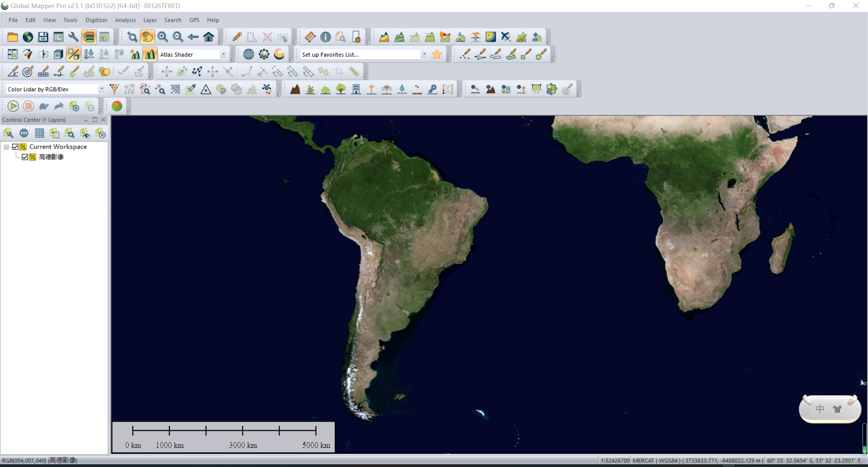This screenshot has height=467, width=868.
Task: Toggle hill shading toolbar button
Action: click(150, 54)
